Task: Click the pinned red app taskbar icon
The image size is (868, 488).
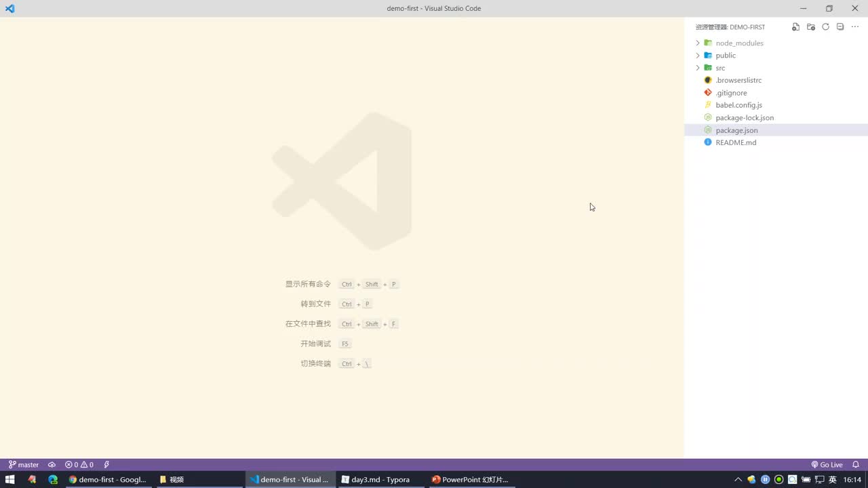Action: 32,479
